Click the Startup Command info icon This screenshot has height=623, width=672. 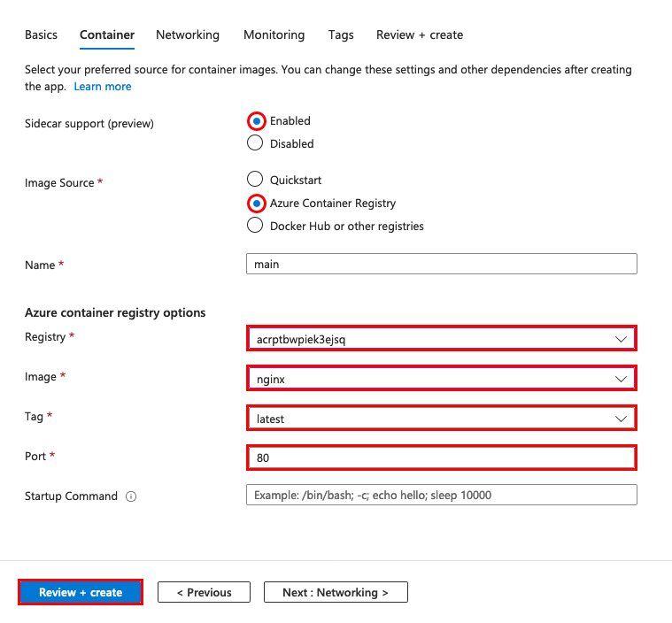131,496
